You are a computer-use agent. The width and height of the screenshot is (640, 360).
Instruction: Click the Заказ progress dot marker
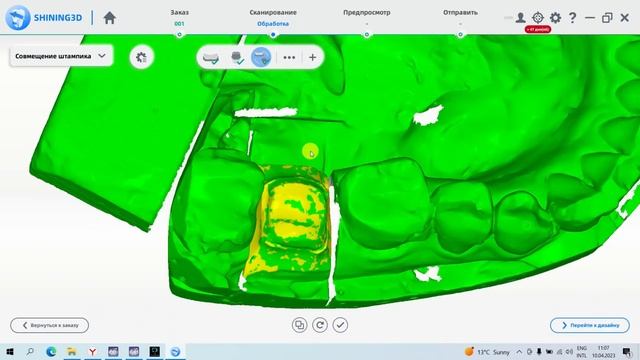pos(180,35)
